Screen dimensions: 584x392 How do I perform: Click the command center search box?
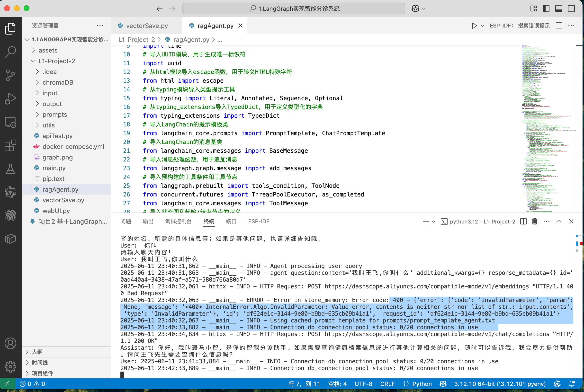click(294, 9)
